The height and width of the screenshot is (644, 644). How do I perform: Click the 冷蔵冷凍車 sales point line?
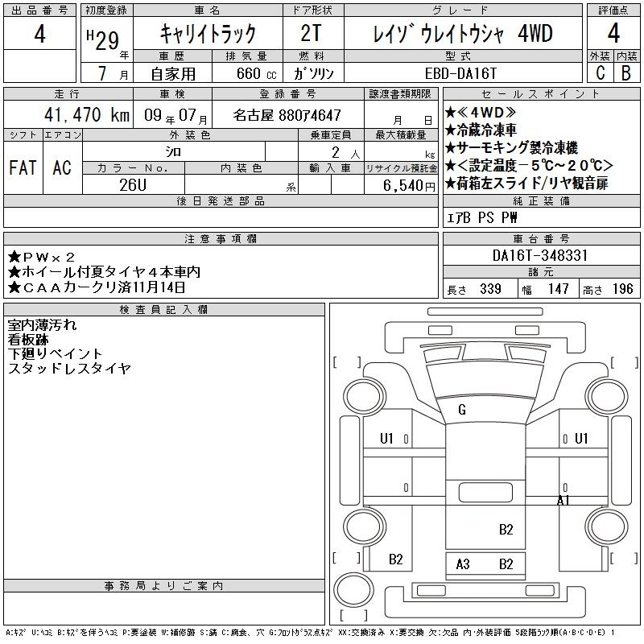[487, 130]
